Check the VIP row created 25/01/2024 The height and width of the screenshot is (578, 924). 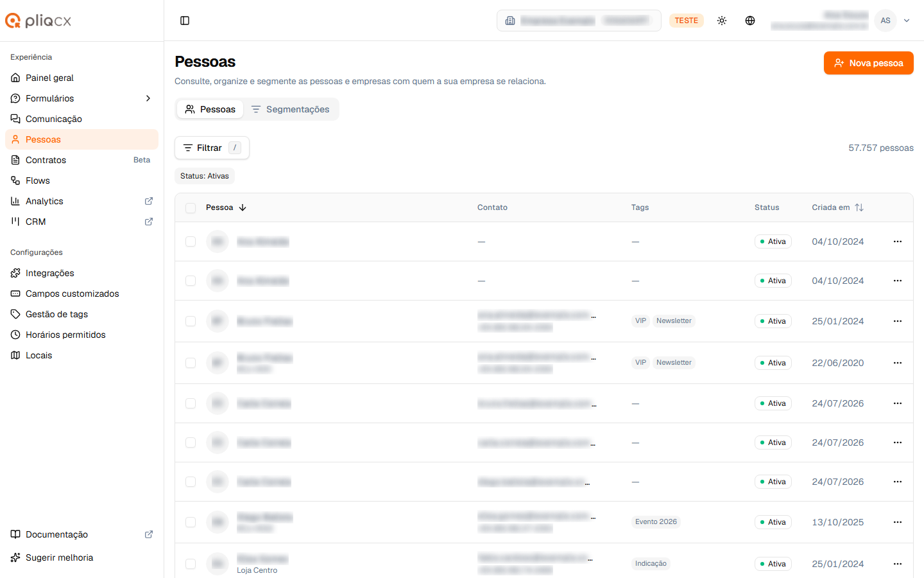191,321
